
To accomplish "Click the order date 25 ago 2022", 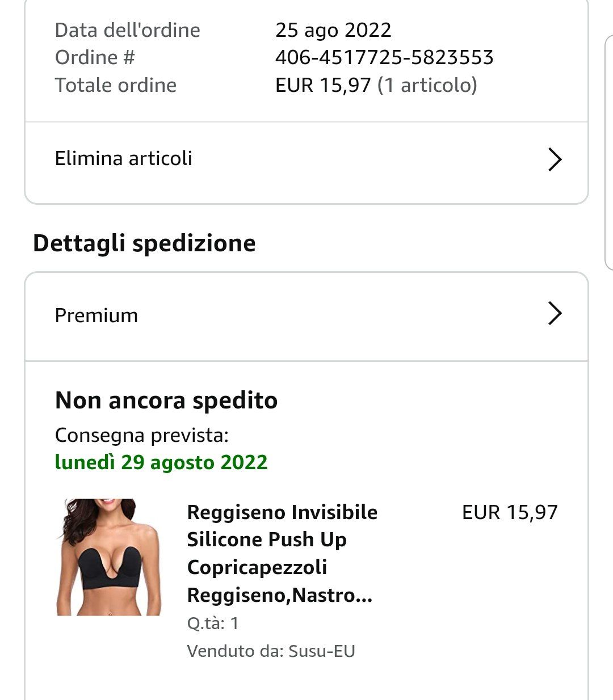I will [x=333, y=30].
